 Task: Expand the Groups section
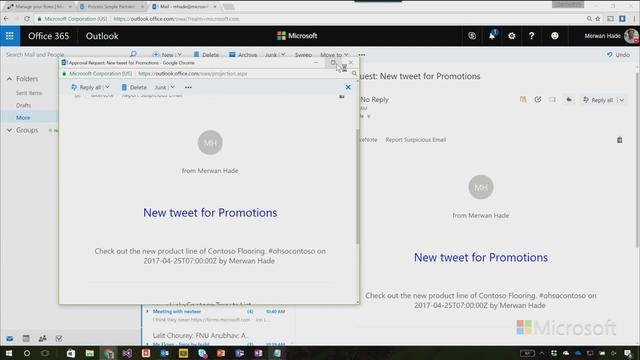pyautogui.click(x=9, y=130)
